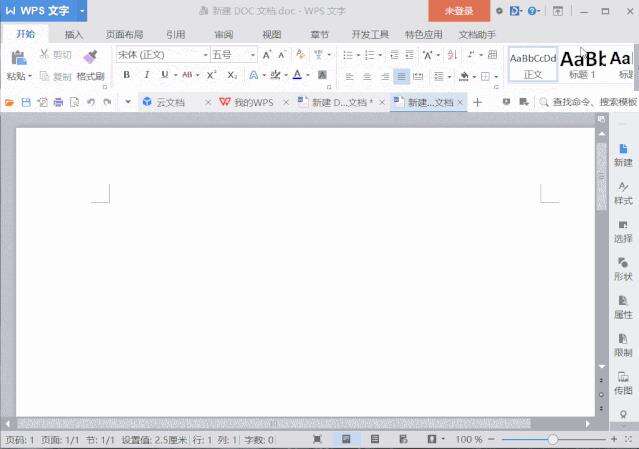Toggle italic formatting

click(x=146, y=75)
